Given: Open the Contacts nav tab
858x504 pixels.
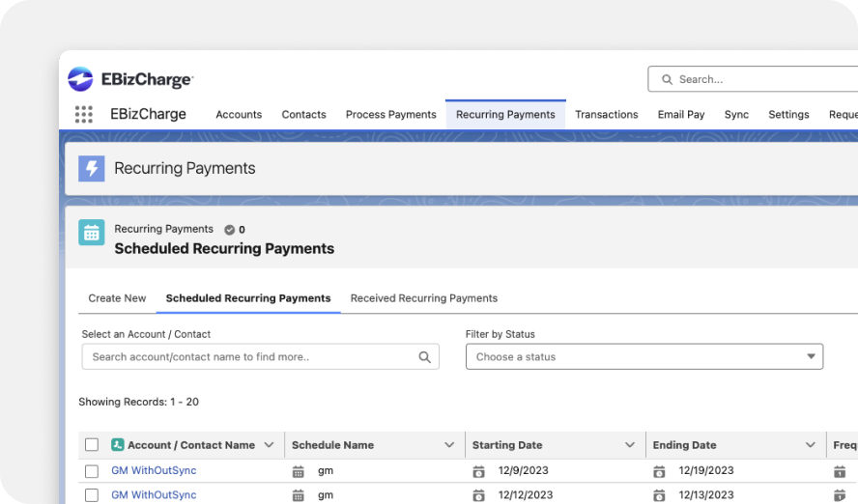Looking at the screenshot, I should coord(303,114).
